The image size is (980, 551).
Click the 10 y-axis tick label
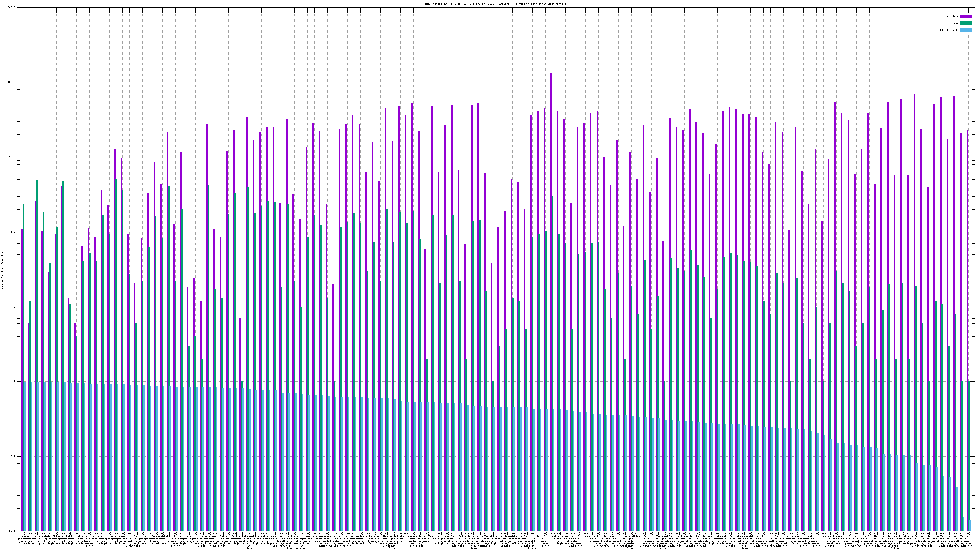(14, 307)
